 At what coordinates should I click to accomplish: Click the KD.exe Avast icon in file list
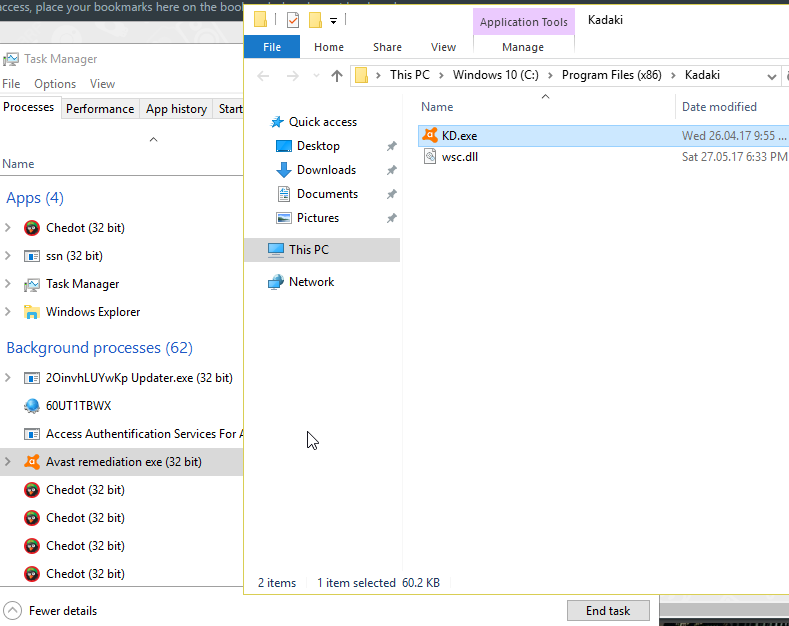click(x=430, y=136)
